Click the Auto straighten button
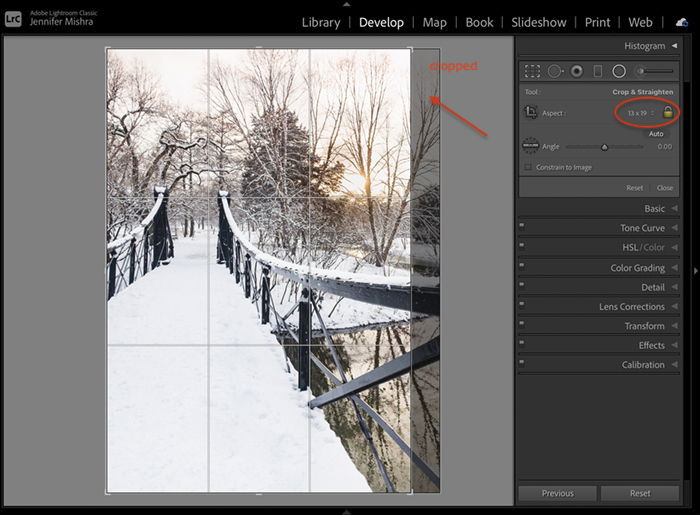Image resolution: width=700 pixels, height=515 pixels. point(656,133)
